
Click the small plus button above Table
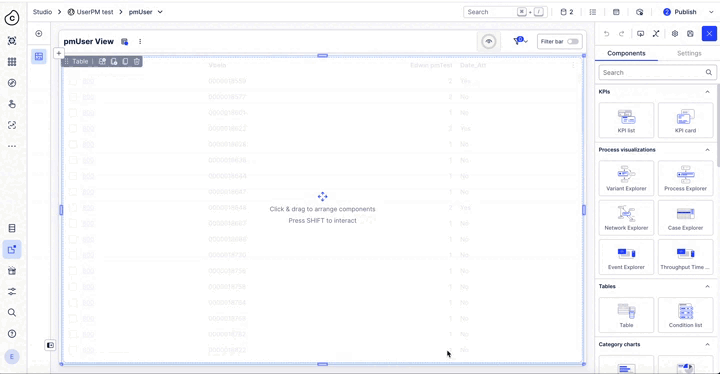(59, 53)
